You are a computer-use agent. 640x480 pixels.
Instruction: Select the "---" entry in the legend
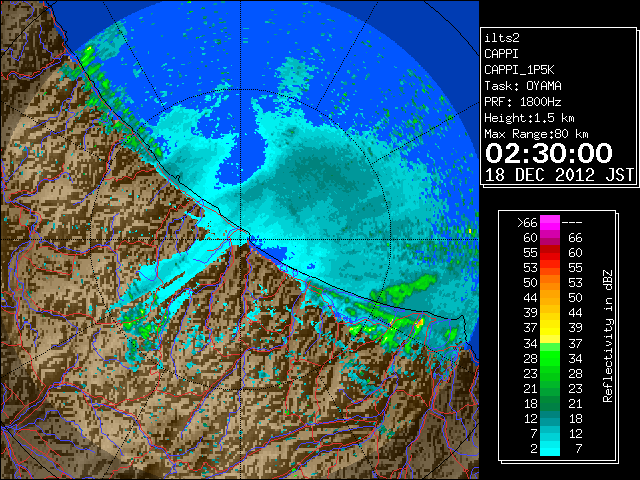tap(572, 222)
